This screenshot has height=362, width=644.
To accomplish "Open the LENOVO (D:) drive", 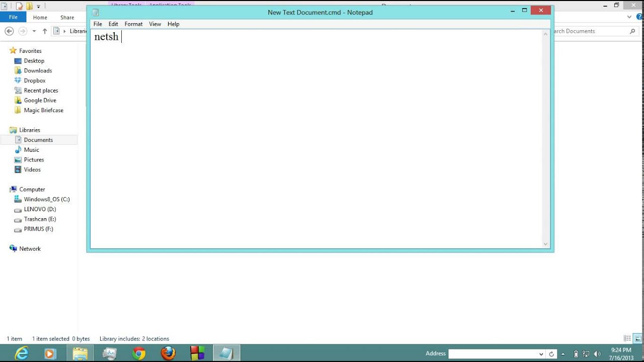I will point(40,209).
